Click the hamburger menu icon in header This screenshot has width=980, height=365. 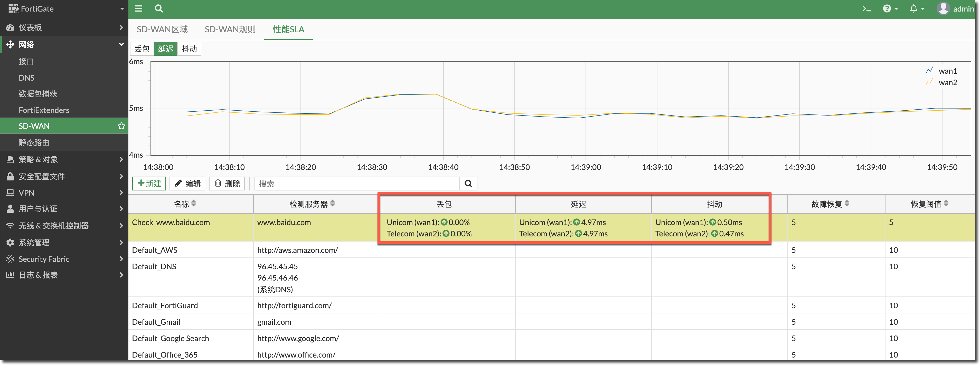[x=138, y=8]
